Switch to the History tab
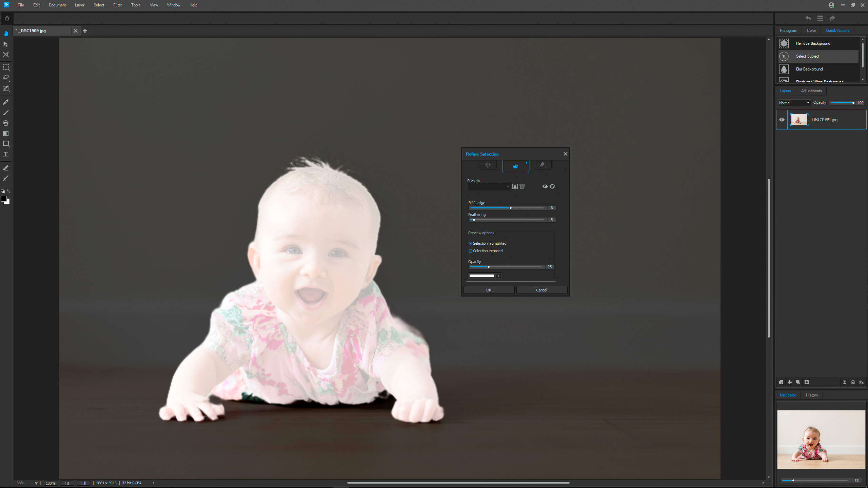 [812, 395]
